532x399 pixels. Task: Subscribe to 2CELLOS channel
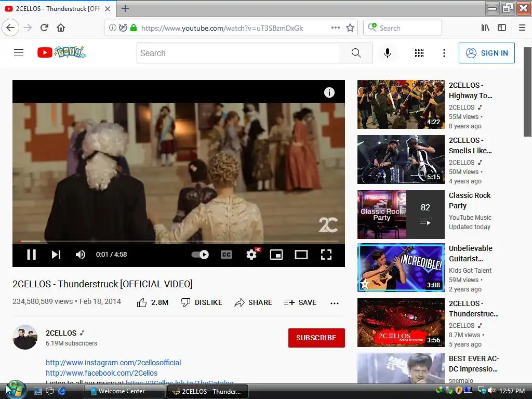[x=316, y=338]
